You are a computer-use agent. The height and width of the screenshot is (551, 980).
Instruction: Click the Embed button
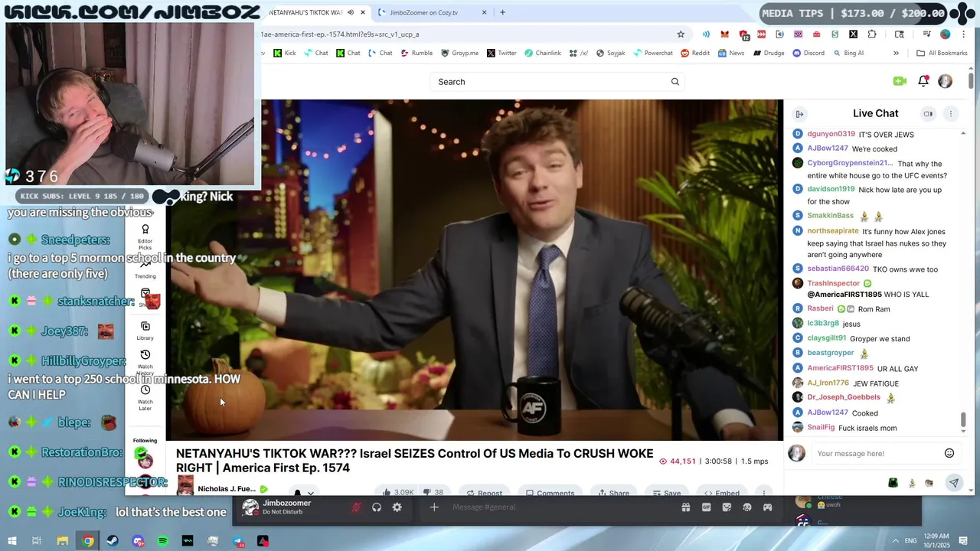click(721, 493)
